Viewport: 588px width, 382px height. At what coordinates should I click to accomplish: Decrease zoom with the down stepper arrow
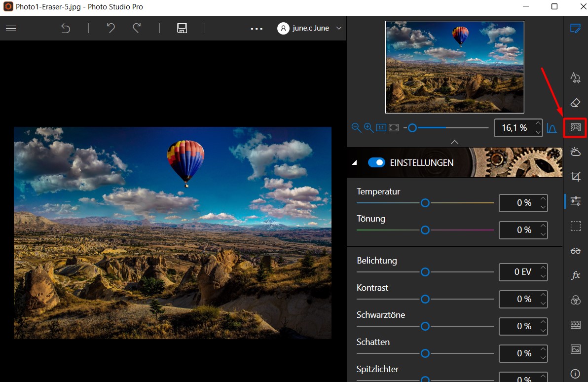pos(538,132)
